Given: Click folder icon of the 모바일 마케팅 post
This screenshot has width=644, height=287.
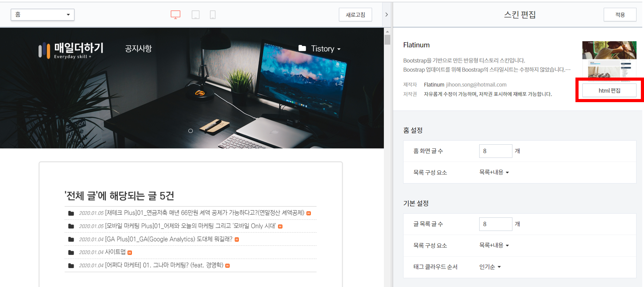Looking at the screenshot, I should point(71,226).
